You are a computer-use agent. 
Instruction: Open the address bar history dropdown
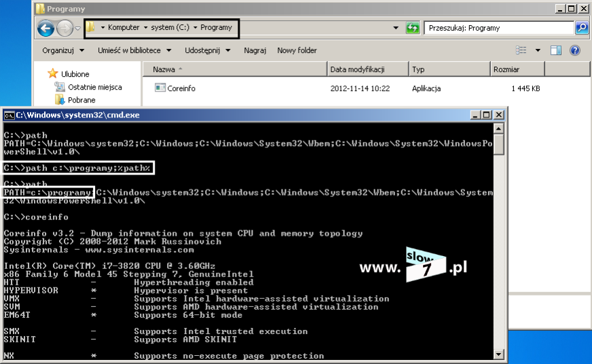tap(396, 28)
